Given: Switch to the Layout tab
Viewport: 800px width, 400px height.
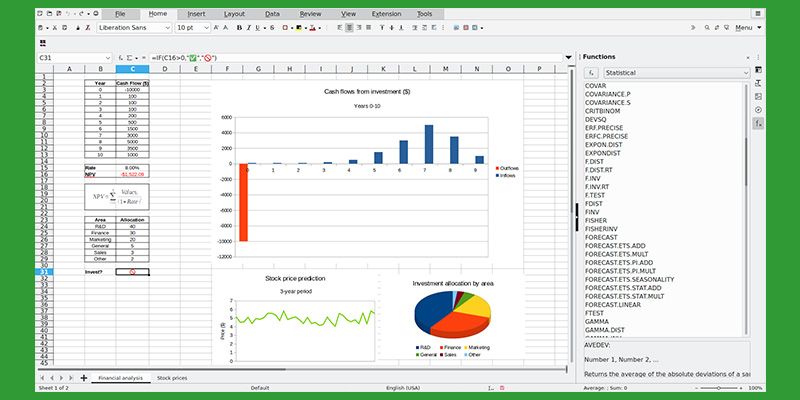Looking at the screenshot, I should [234, 14].
